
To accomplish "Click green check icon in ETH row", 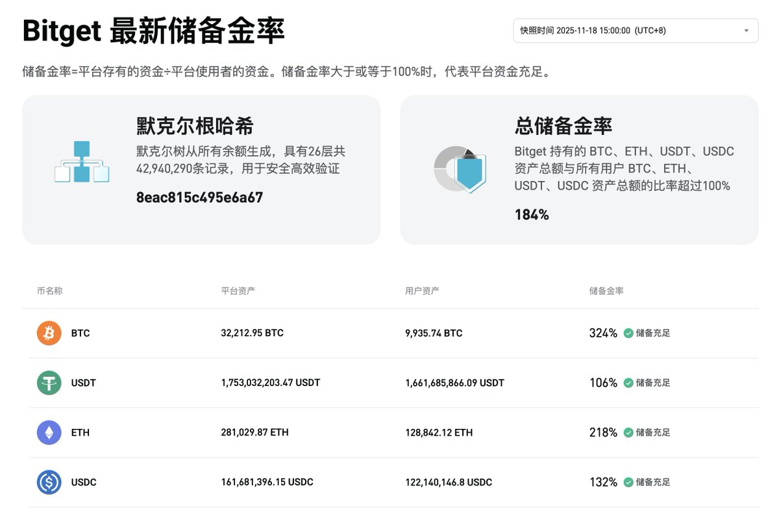I will [628, 433].
